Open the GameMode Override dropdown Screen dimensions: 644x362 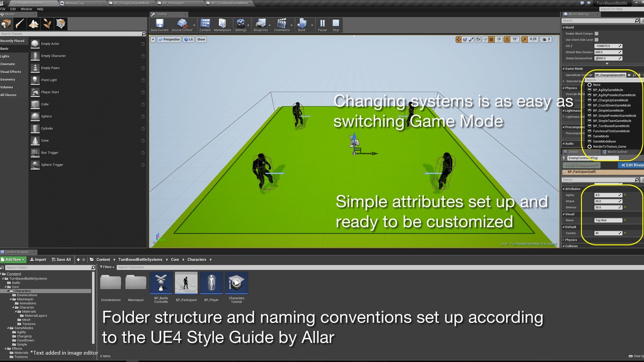point(610,75)
